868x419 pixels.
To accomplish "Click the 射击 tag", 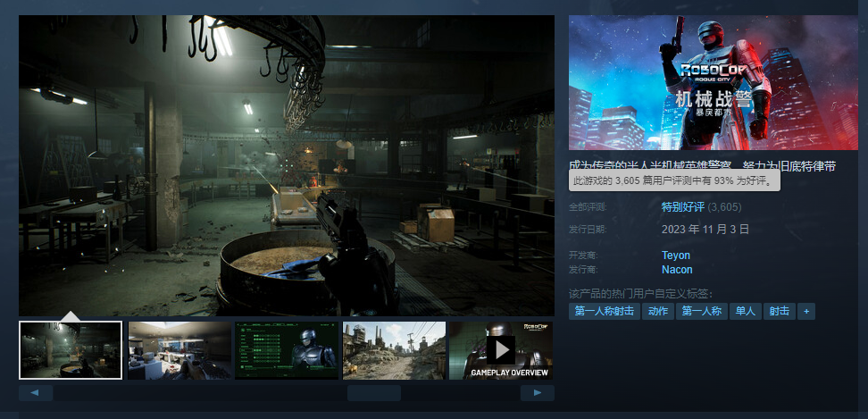I will (780, 311).
